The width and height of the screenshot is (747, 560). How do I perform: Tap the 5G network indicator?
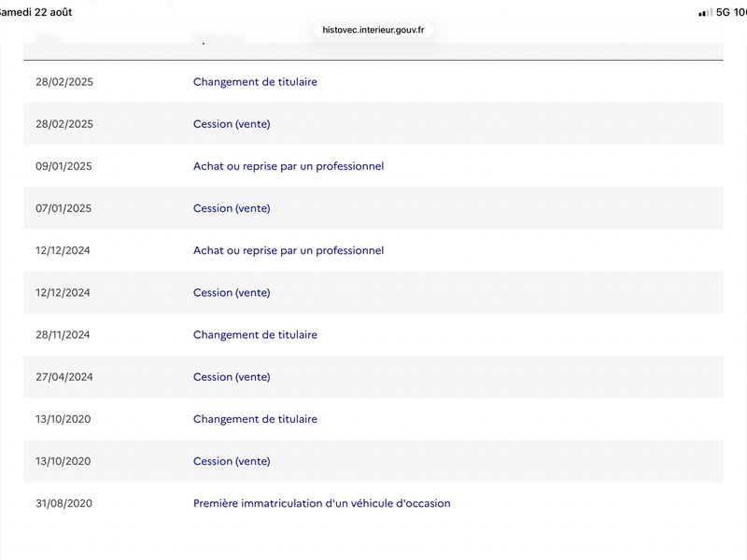723,12
